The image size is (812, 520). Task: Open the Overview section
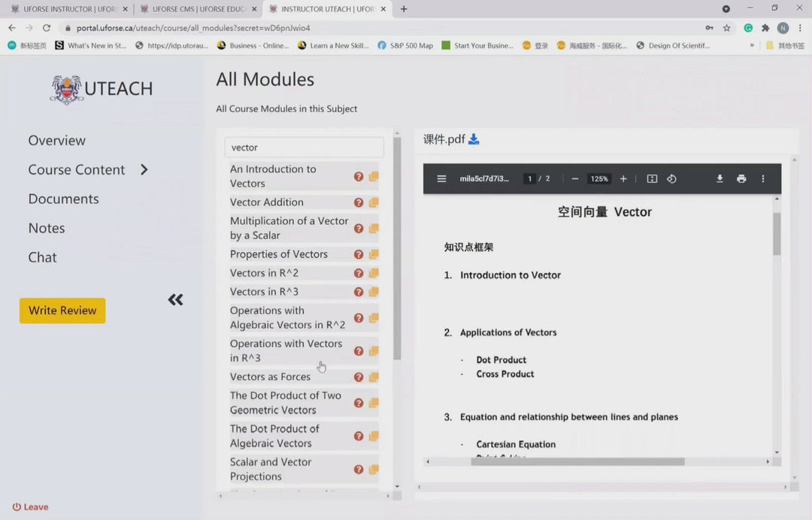57,141
